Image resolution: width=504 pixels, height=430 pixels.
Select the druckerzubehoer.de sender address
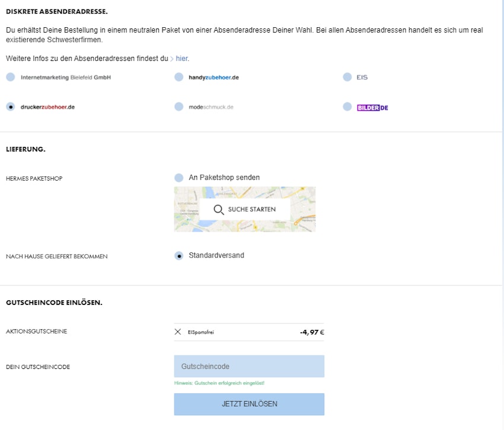10,107
